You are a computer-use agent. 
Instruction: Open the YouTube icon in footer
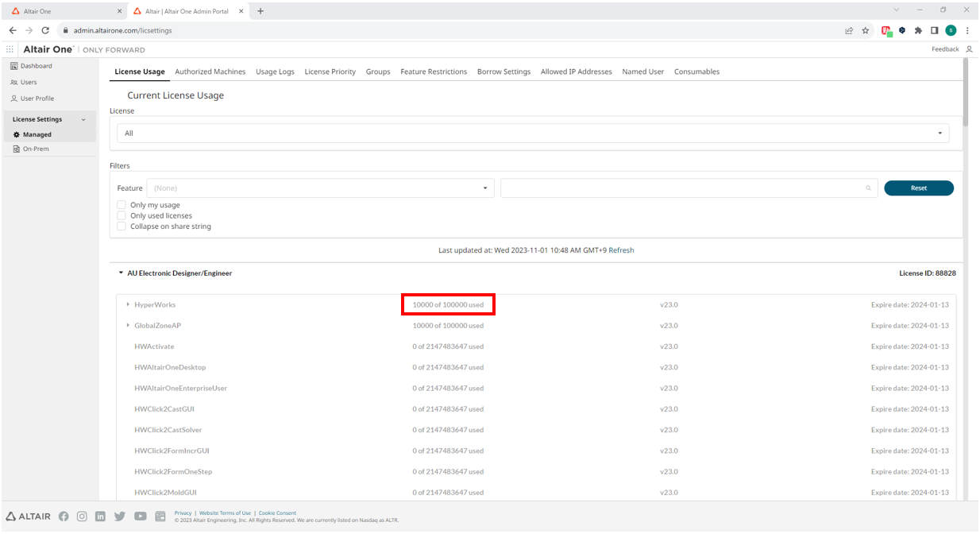pos(140,516)
